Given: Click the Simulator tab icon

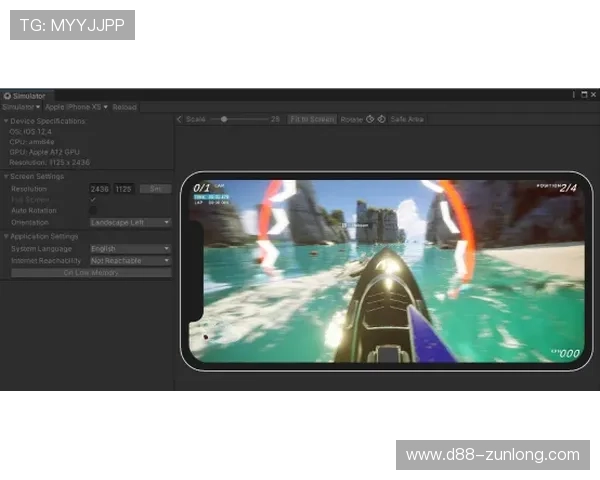Looking at the screenshot, I should pos(7,95).
